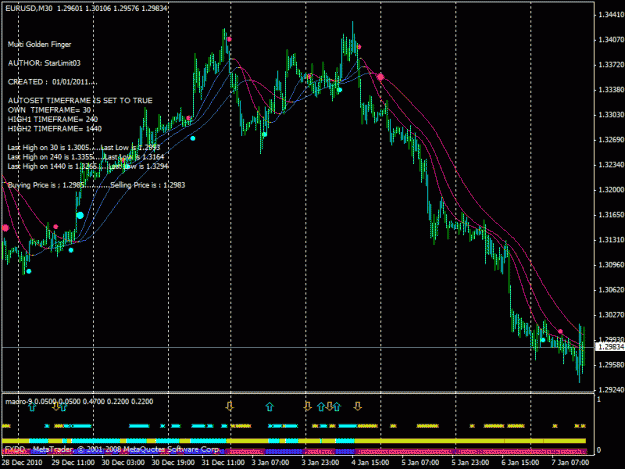
Task: Click 'AUTOSET TIMEFRAME IS SET TO TRUE' text
Action: pyautogui.click(x=80, y=100)
